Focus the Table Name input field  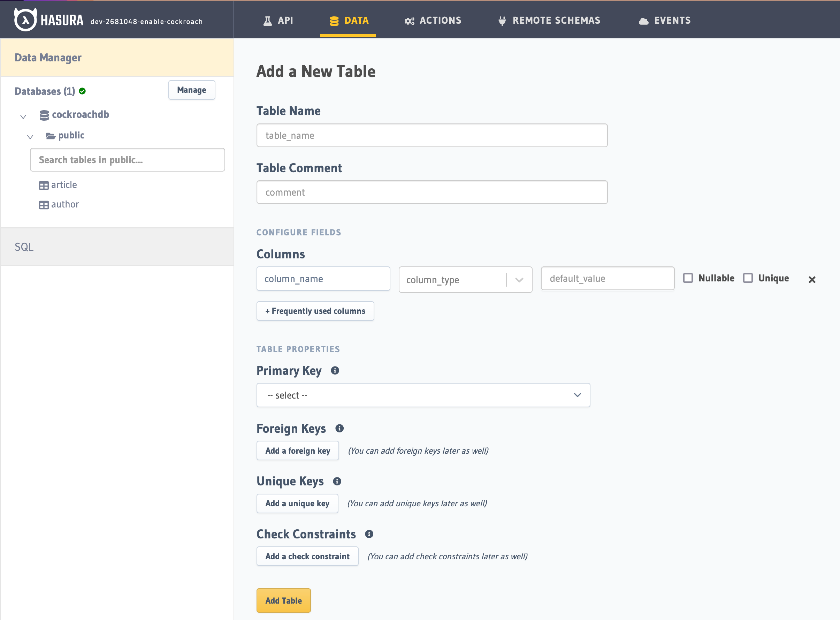point(432,135)
